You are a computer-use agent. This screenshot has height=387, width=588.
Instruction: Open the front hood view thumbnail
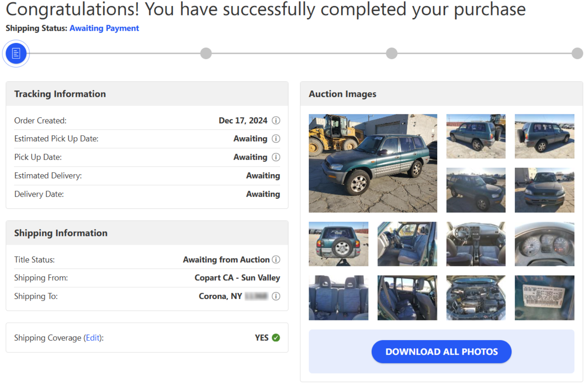click(x=544, y=190)
